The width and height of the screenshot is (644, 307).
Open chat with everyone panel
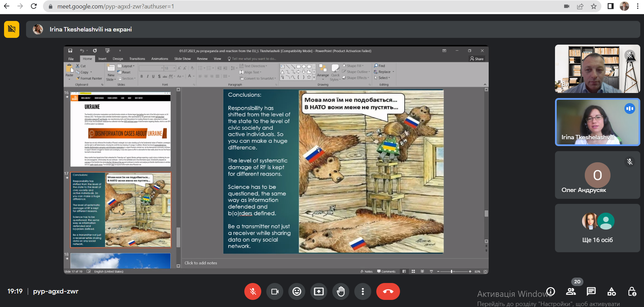[x=591, y=291]
